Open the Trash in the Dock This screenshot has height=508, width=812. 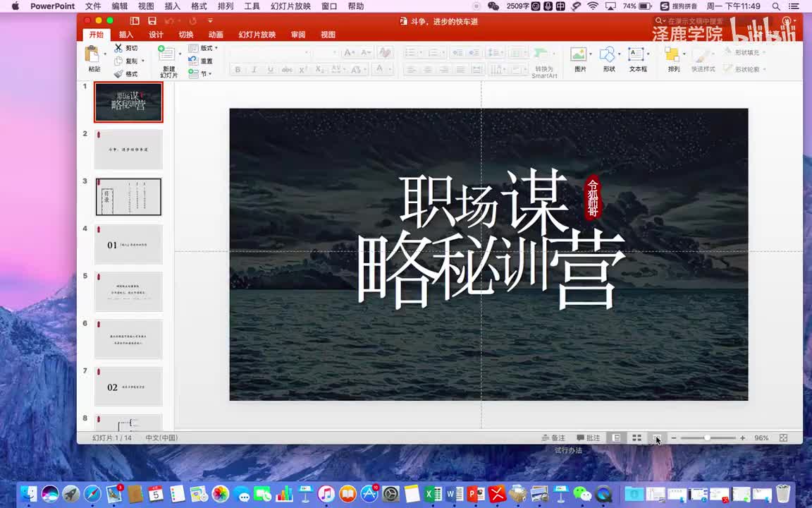pyautogui.click(x=784, y=494)
